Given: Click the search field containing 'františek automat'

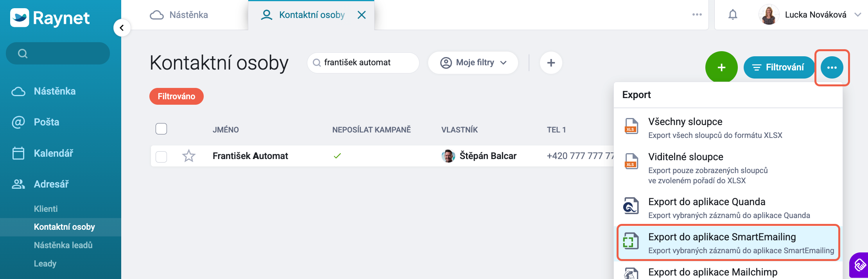Looking at the screenshot, I should point(363,63).
